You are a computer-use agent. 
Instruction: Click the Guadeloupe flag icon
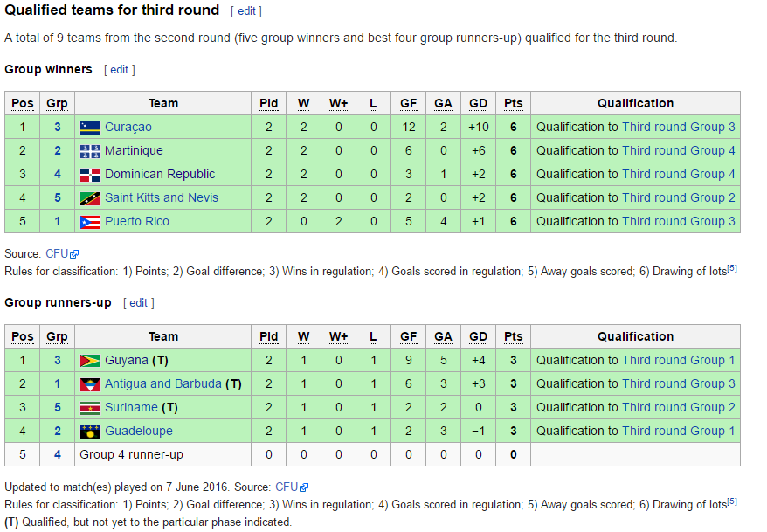(x=90, y=432)
